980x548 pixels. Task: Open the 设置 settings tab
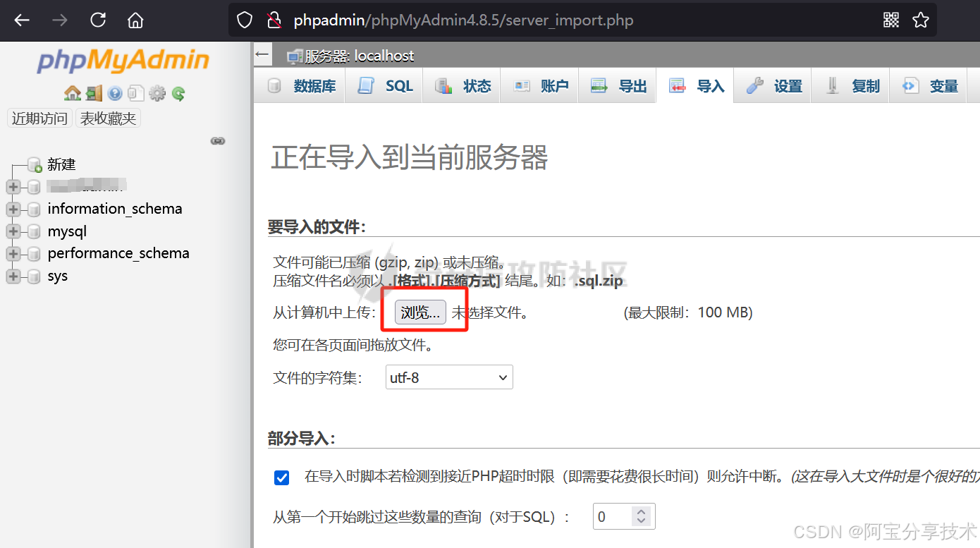click(x=773, y=86)
